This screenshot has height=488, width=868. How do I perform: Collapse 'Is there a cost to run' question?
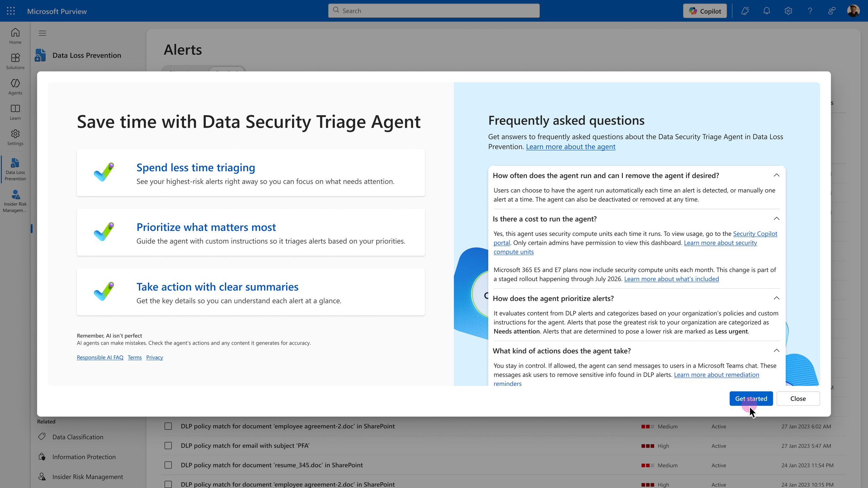777,219
